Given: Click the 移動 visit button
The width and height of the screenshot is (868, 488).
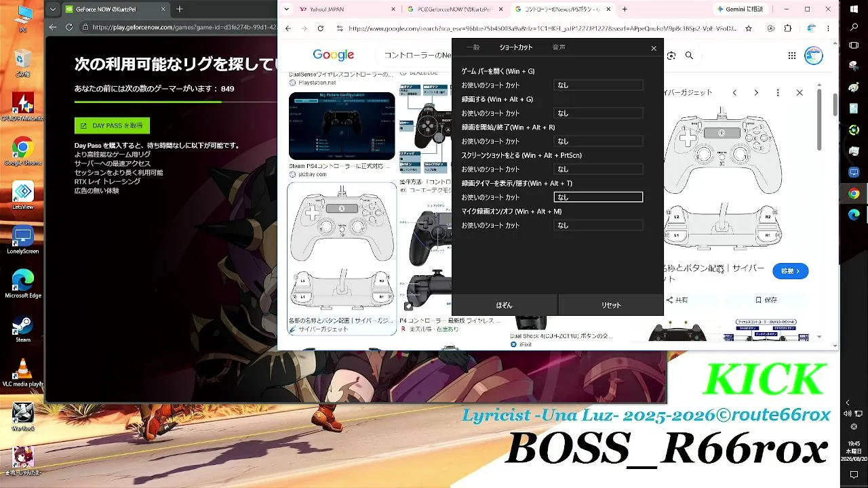Looking at the screenshot, I should (791, 271).
